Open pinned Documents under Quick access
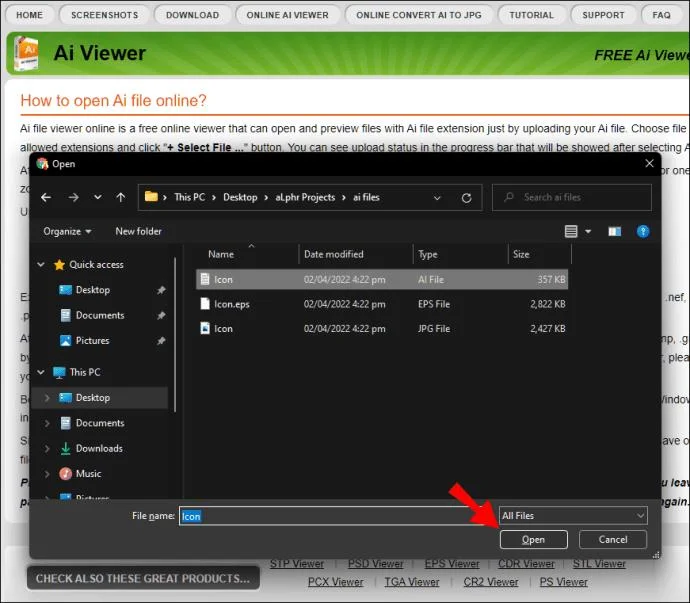 [100, 315]
